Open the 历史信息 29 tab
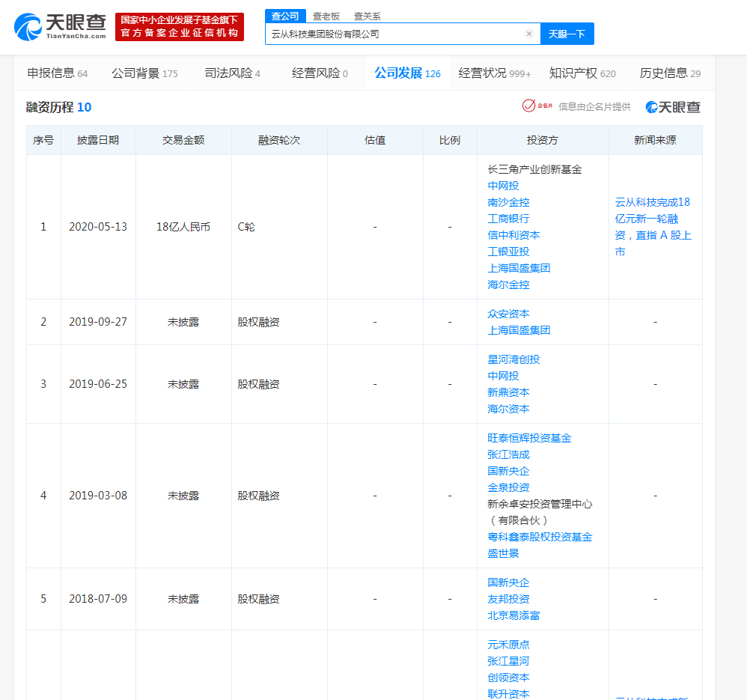This screenshot has height=700, width=747. click(x=670, y=73)
